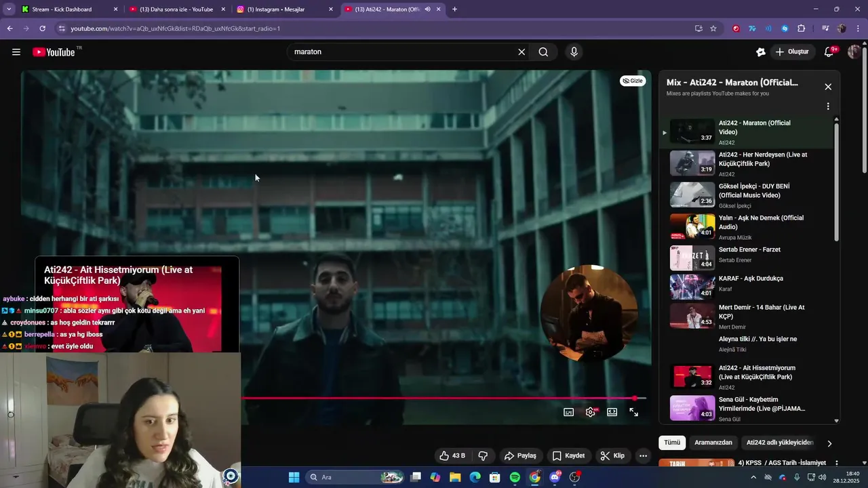Select the Tümü filter chip
The width and height of the screenshot is (868, 488).
click(672, 443)
